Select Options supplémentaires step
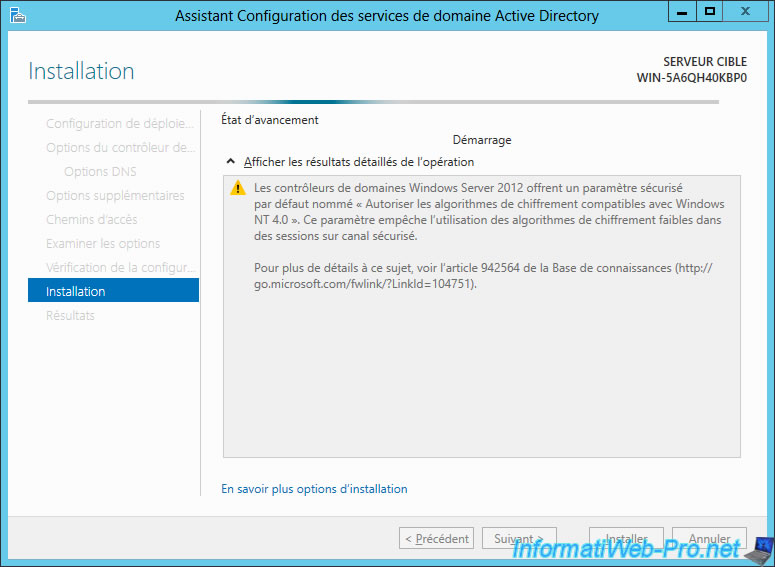 (x=114, y=195)
